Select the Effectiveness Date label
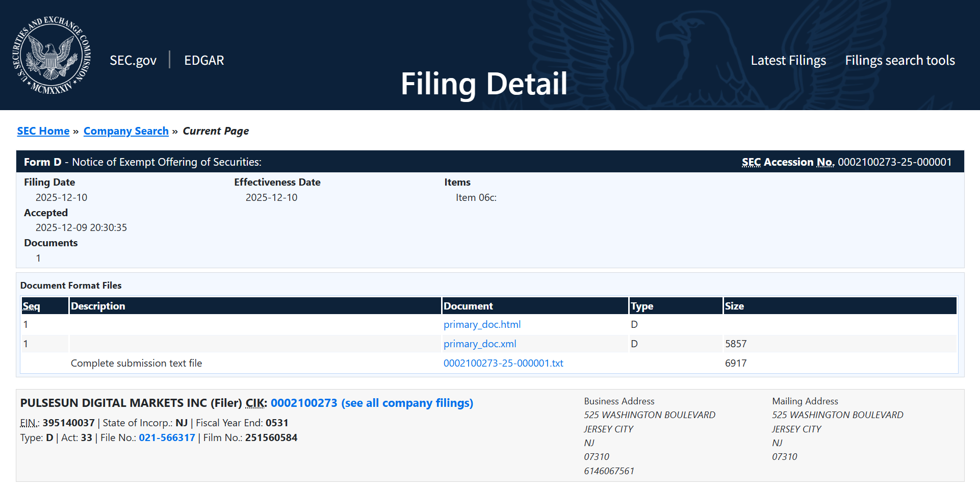 (x=277, y=182)
